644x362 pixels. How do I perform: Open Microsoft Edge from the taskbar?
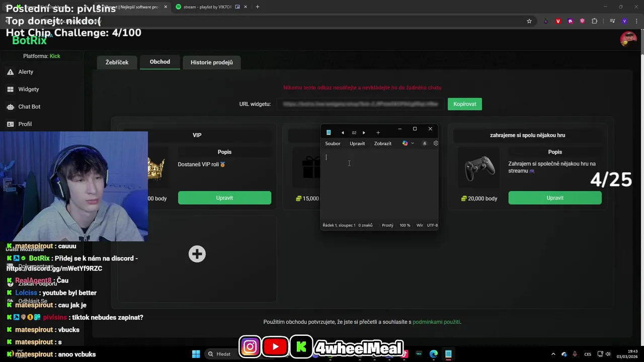click(434, 354)
